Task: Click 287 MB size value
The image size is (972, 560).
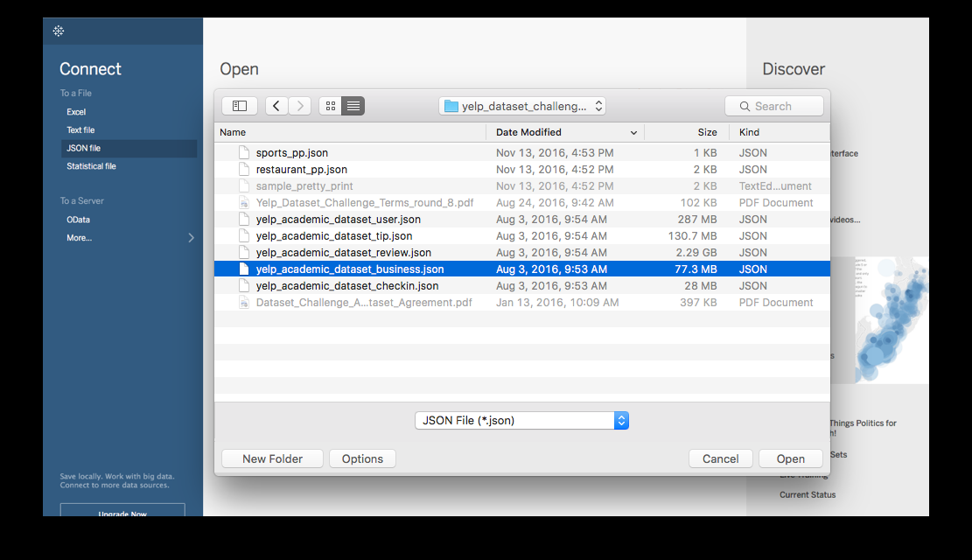Action: pos(696,219)
